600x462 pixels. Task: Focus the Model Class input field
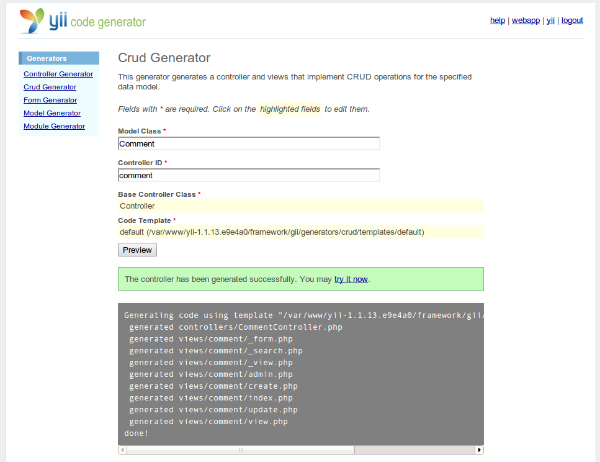(x=249, y=144)
